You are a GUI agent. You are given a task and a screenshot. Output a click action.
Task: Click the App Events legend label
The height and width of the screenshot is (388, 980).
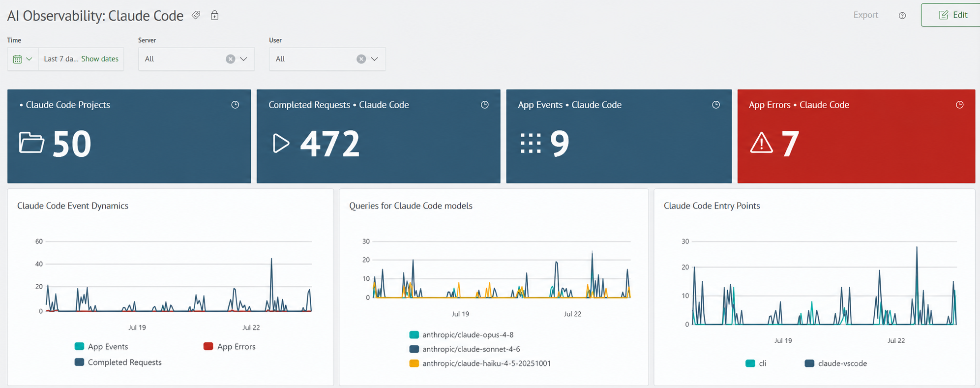[x=108, y=347]
